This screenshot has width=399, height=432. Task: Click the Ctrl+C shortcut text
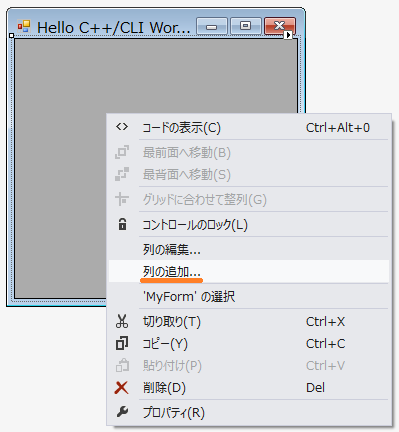pos(325,344)
